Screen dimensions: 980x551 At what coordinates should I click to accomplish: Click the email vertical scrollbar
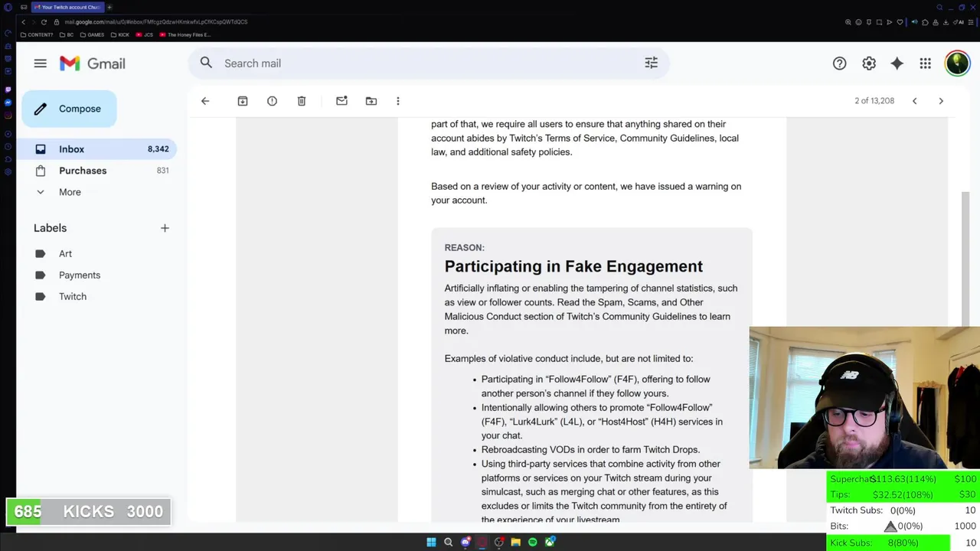[x=965, y=258]
